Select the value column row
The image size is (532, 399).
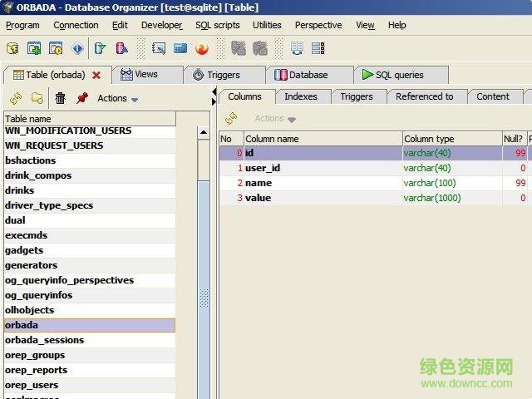pyautogui.click(x=376, y=198)
